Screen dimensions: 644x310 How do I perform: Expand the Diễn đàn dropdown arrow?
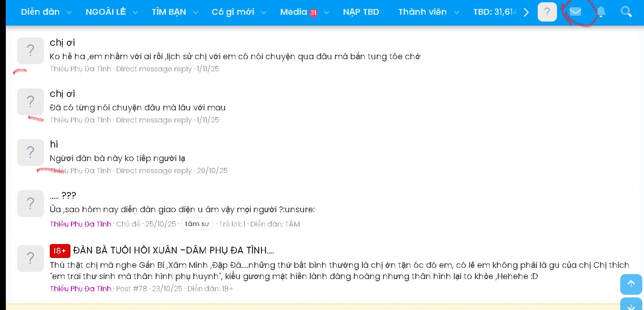[69, 13]
